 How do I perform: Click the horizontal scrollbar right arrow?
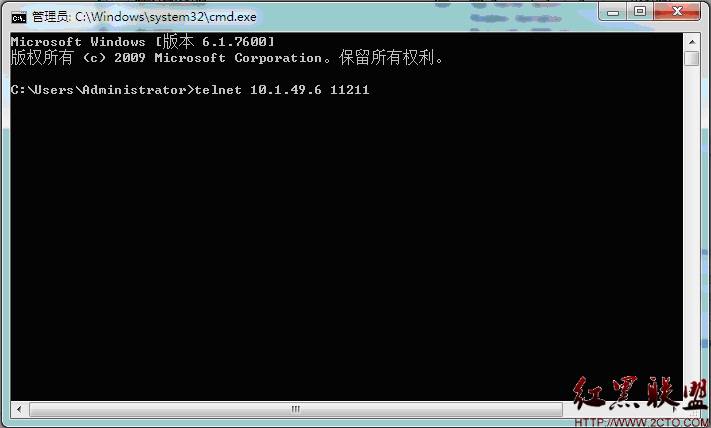[x=674, y=409]
